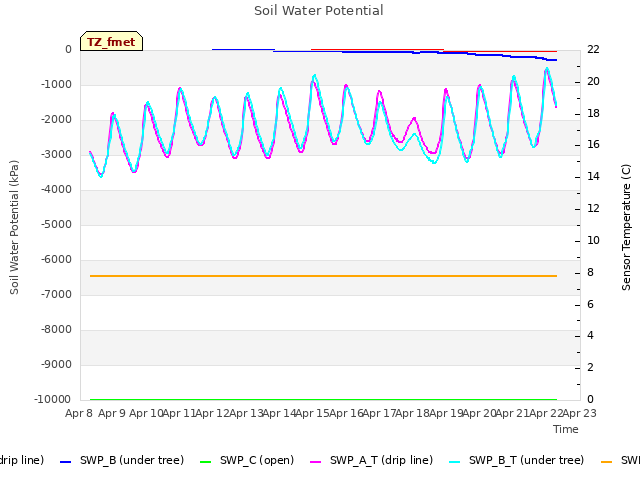Click the green line at chart bottom
Screen dimensions: 640x480
pos(323,399)
